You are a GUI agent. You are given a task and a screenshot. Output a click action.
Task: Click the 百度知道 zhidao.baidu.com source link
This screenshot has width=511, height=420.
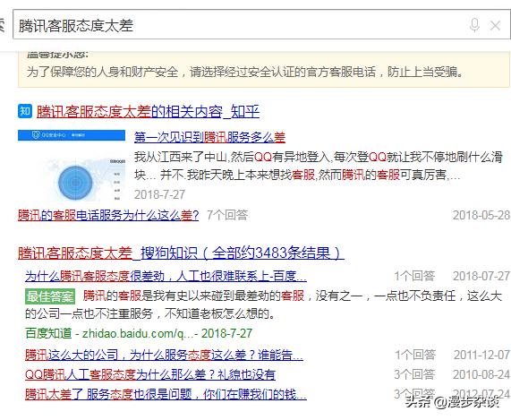click(139, 333)
